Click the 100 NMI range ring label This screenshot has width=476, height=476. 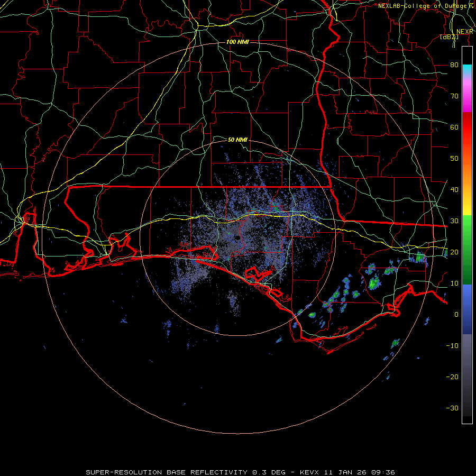(237, 42)
